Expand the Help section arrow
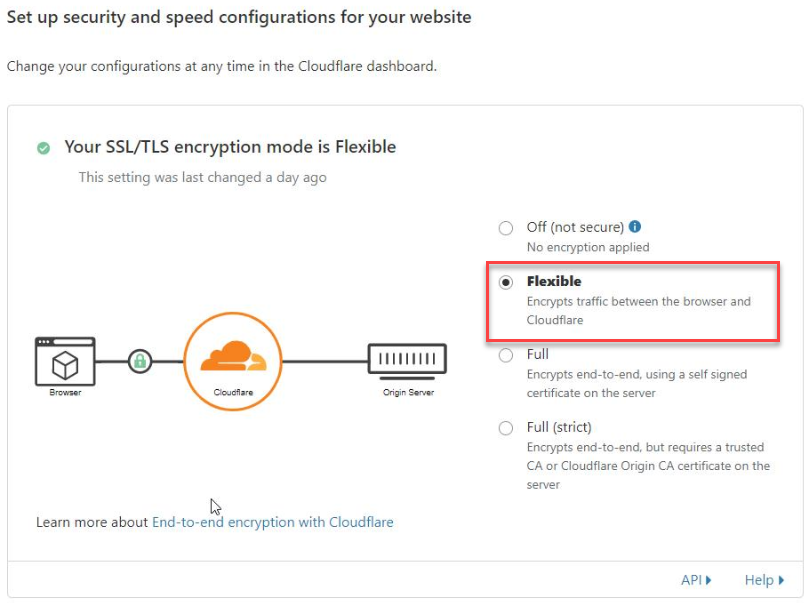Viewport: 812px width, 603px height. click(x=781, y=580)
